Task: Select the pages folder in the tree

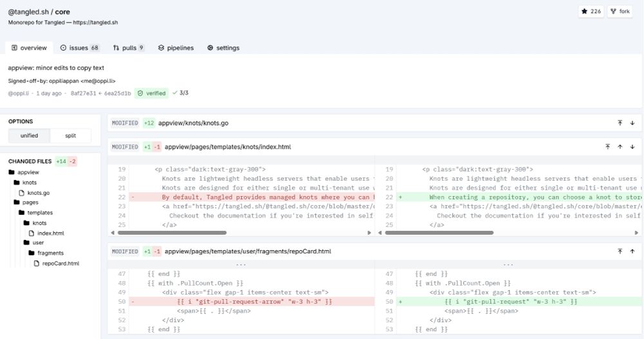Action: (x=26, y=203)
